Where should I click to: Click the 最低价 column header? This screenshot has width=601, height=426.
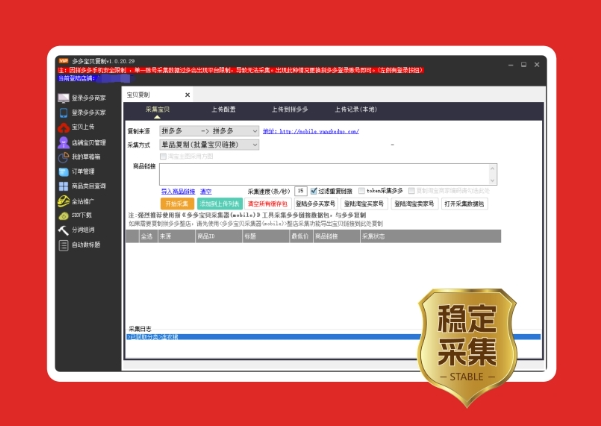pos(301,237)
